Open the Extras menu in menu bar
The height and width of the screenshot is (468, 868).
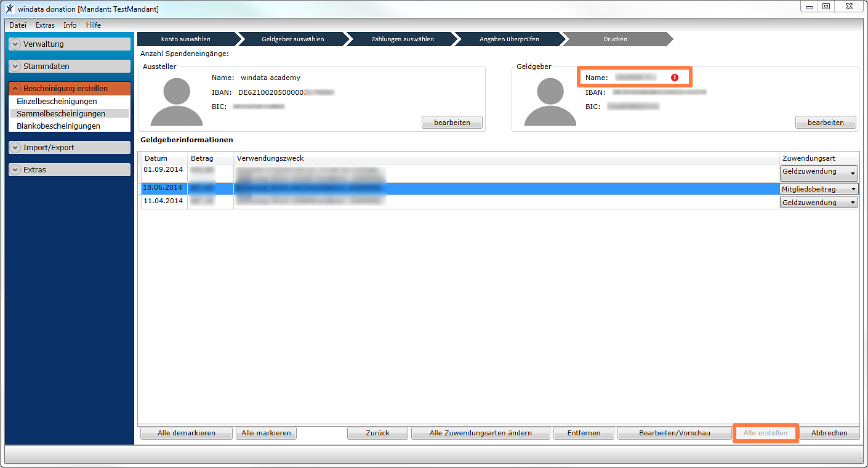click(45, 25)
